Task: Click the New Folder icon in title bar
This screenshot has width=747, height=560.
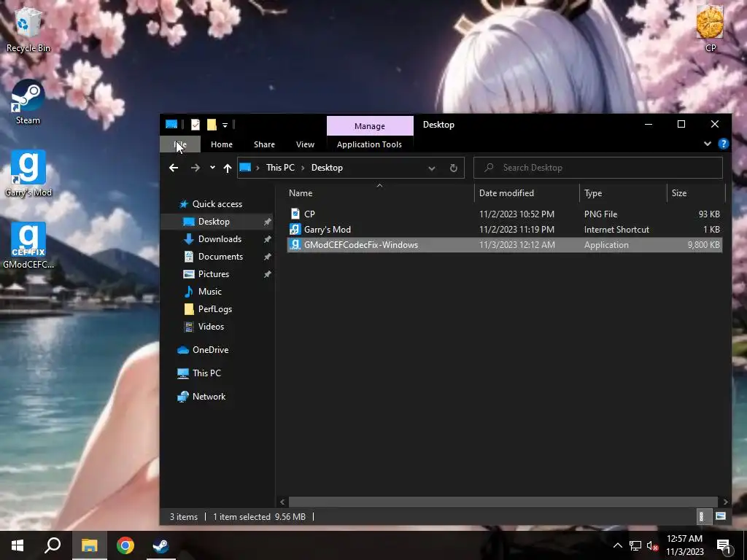Action: click(212, 125)
